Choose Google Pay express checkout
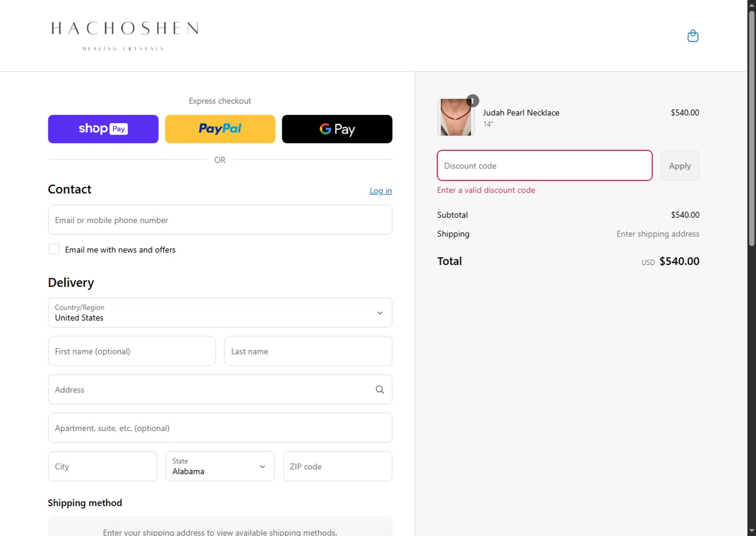 click(337, 129)
